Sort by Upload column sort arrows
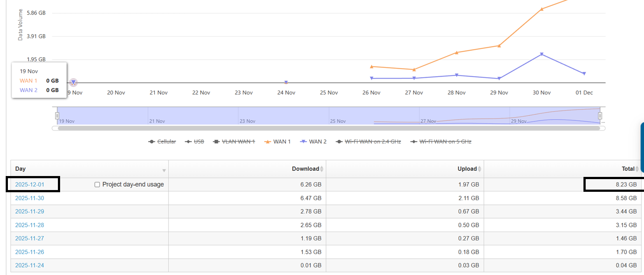The width and height of the screenshot is (644, 275). click(x=479, y=169)
